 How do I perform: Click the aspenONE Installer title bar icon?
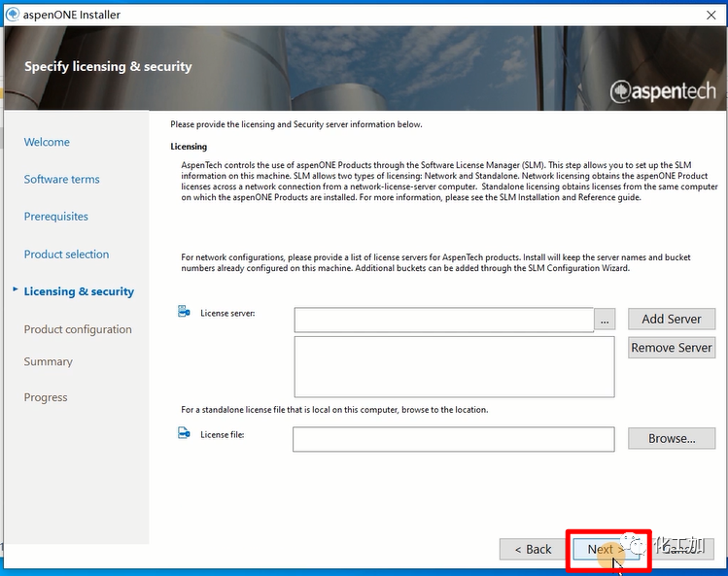pos(12,14)
